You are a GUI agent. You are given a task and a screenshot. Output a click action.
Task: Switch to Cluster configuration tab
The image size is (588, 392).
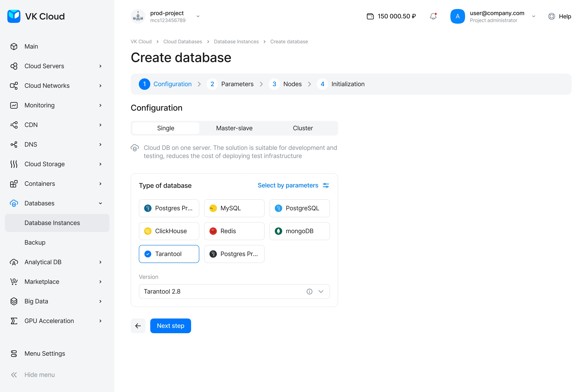(x=303, y=128)
